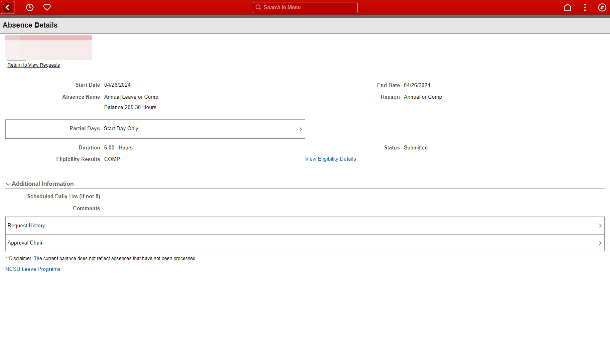
Task: Open NCSU Leave Programs link
Action: [33, 269]
